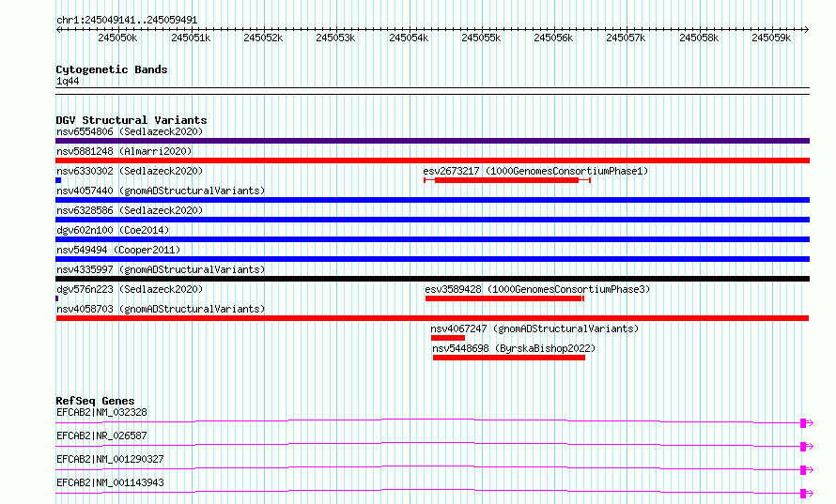Select the red esv2673217 variant bar
The image size is (836, 504).
click(x=506, y=180)
